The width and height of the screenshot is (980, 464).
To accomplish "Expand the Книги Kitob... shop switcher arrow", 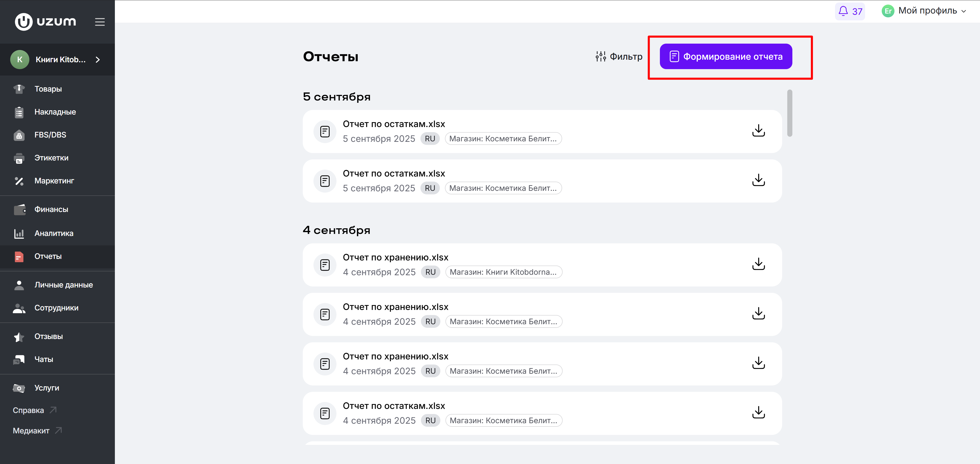I will pos(98,60).
